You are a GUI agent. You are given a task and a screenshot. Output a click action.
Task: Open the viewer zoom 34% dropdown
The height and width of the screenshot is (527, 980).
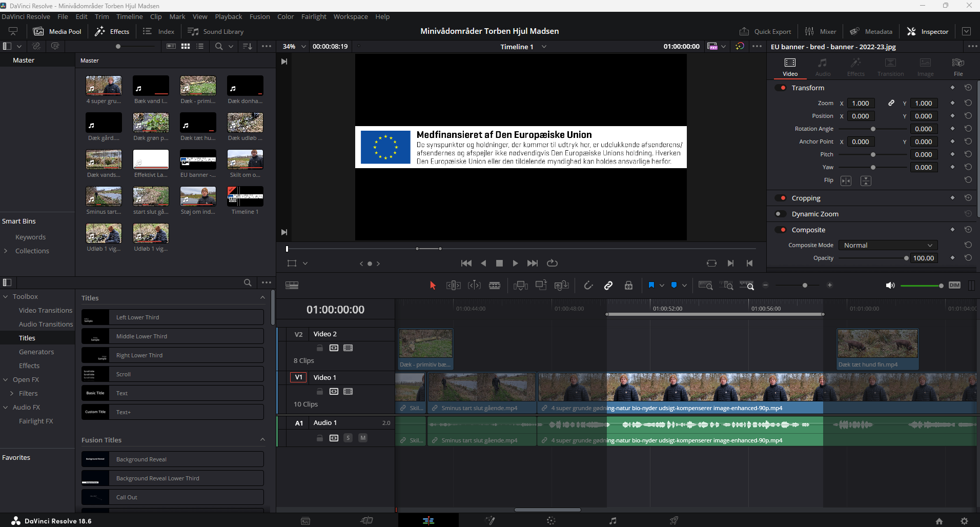click(x=294, y=47)
